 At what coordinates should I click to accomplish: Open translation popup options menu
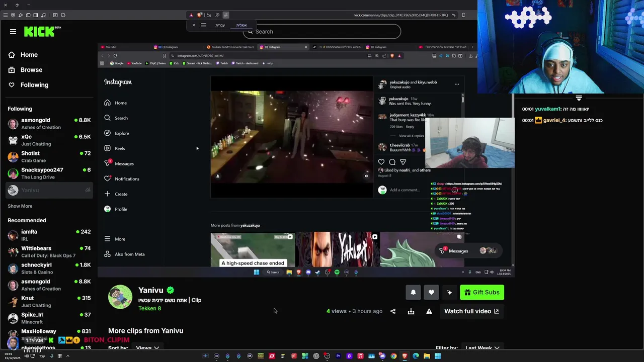click(x=203, y=25)
